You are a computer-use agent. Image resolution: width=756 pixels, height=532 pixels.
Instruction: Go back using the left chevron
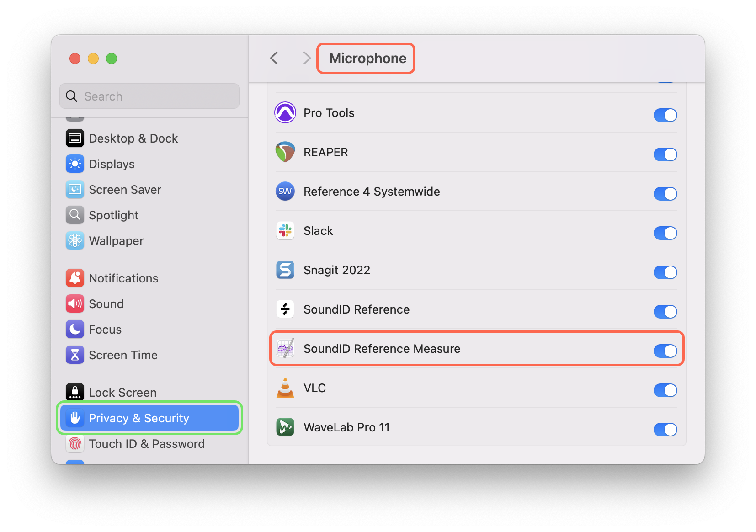coord(274,58)
